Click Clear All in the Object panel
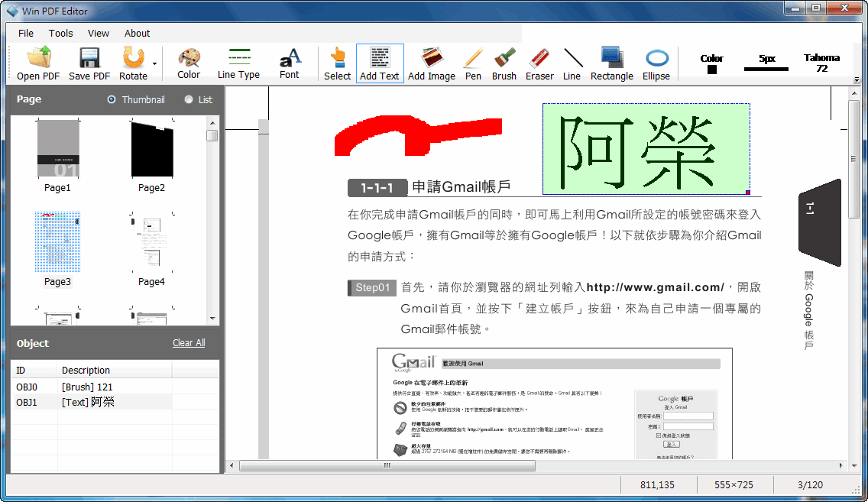This screenshot has width=868, height=502. 189,342
